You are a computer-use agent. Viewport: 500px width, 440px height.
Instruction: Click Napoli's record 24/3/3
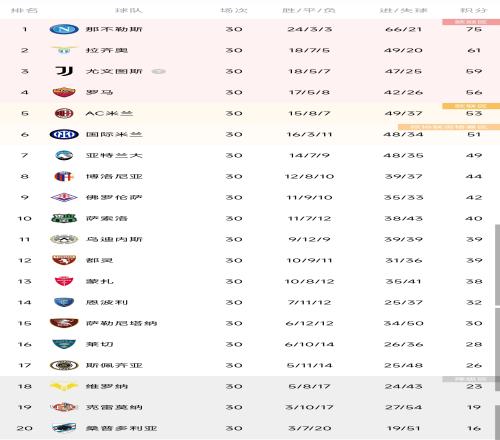click(310, 29)
